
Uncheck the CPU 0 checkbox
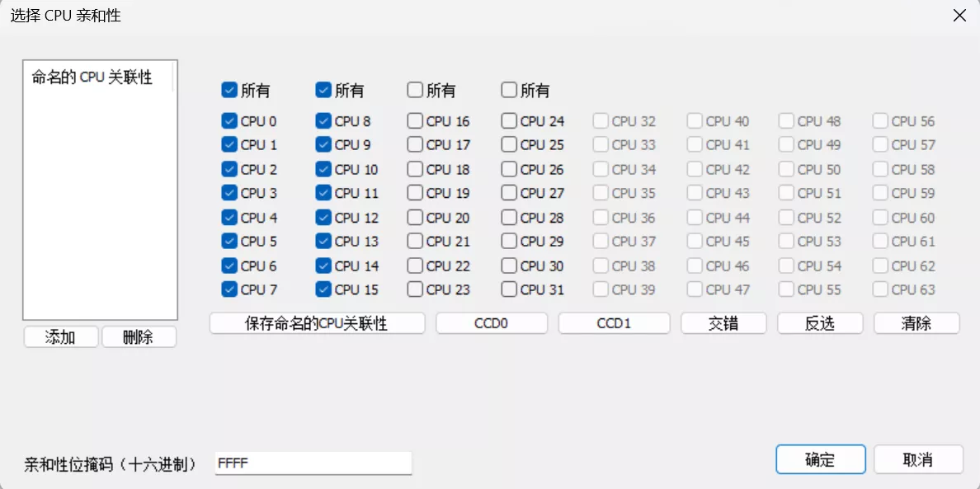tap(229, 120)
